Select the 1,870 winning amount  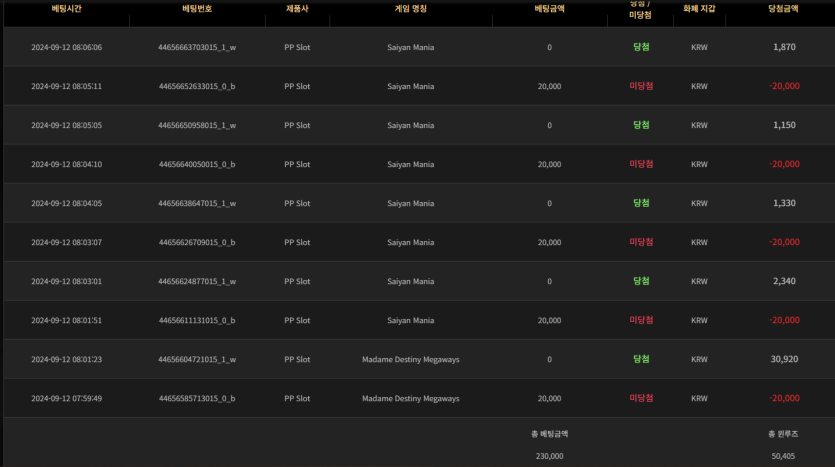784,47
